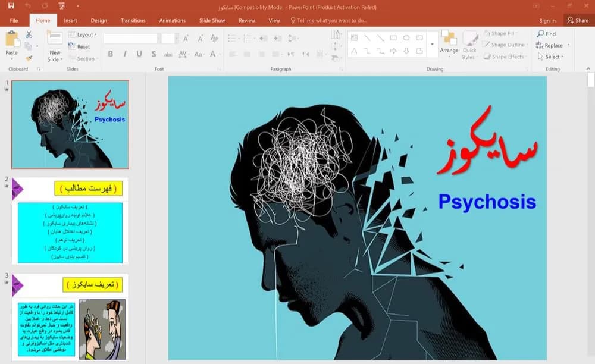Center align text
This screenshot has height=364, width=595.
(x=247, y=54)
